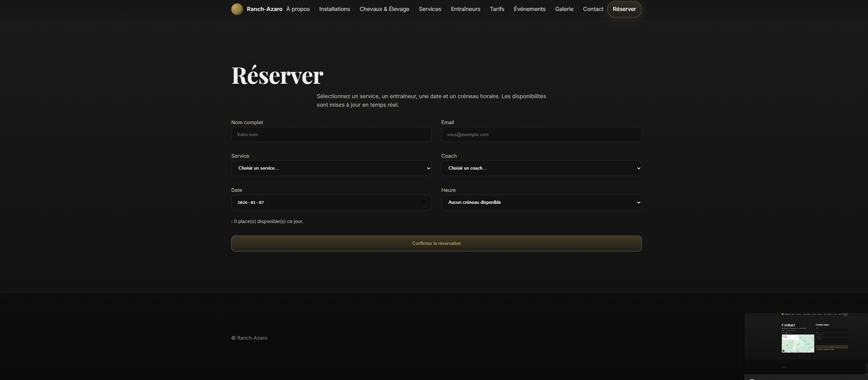Open the Tarifs page
Screen dimensions: 868x380
[x=497, y=9]
